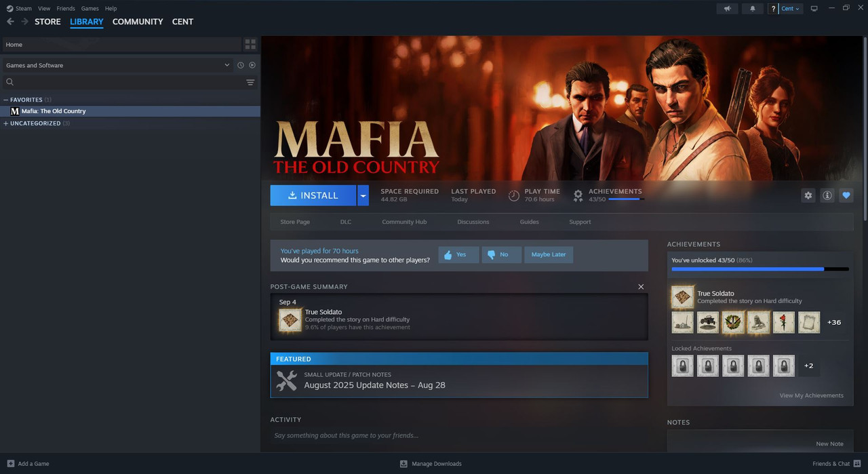Click the achievements progress bar in panel
This screenshot has width=868, height=474.
[x=760, y=269]
